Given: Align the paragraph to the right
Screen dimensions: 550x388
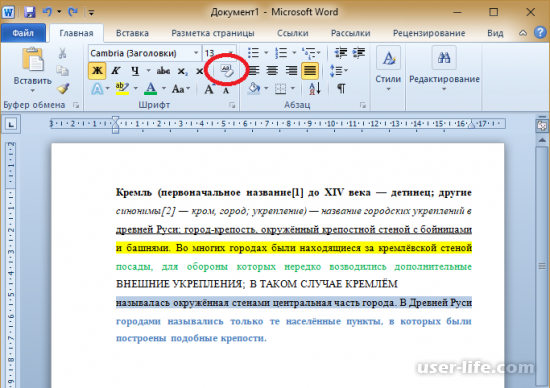Looking at the screenshot, I should [291, 71].
